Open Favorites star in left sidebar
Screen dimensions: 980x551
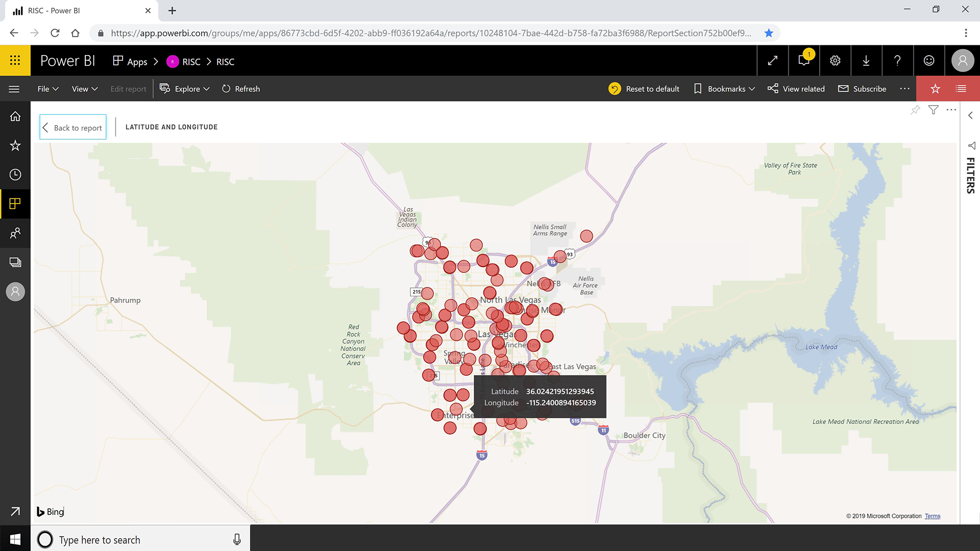pos(15,146)
